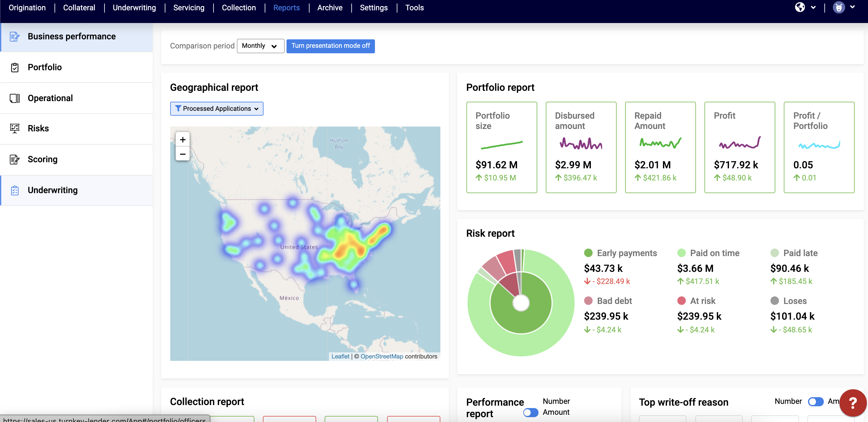The width and height of the screenshot is (868, 422).
Task: Open the Servicing top menu
Action: 189,7
